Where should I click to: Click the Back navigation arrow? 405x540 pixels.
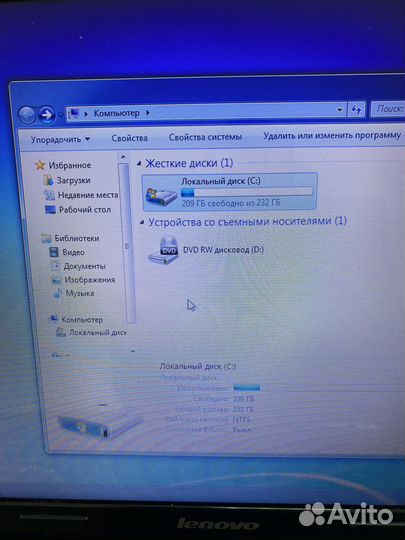point(27,115)
